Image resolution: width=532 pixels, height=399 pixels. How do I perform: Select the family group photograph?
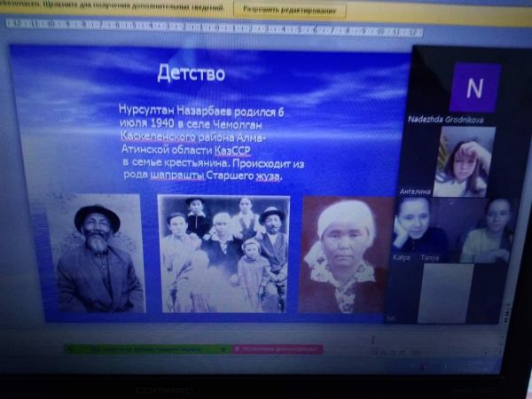click(223, 254)
